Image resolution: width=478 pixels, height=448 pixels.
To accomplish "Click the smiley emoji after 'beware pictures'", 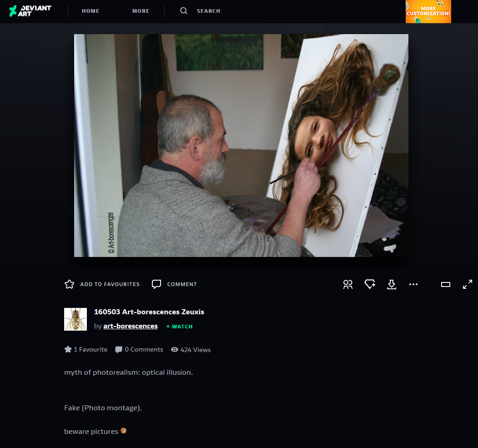I will click(x=123, y=431).
